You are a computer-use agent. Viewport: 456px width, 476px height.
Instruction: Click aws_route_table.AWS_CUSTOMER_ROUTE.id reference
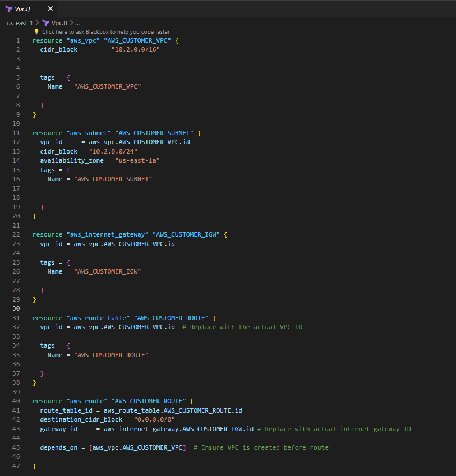173,410
